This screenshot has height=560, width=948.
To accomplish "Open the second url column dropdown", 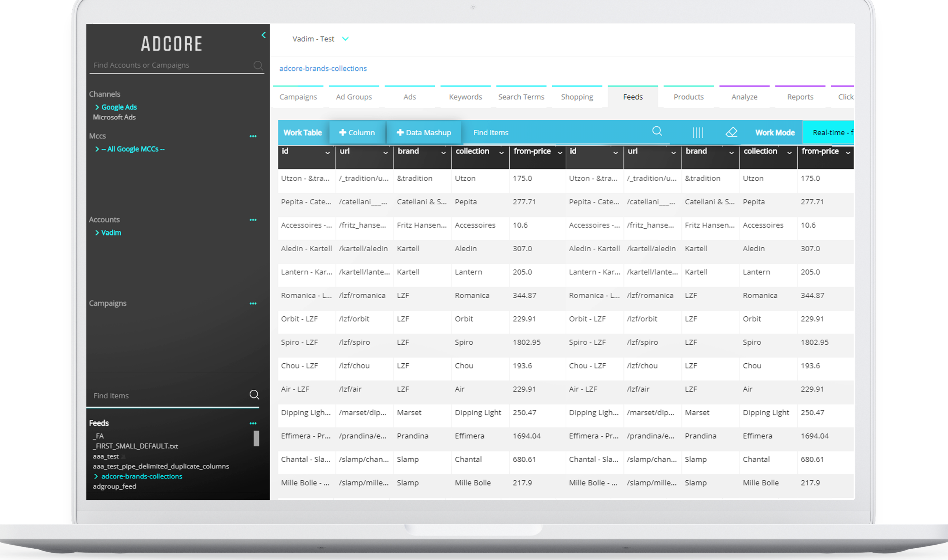I will [x=674, y=153].
